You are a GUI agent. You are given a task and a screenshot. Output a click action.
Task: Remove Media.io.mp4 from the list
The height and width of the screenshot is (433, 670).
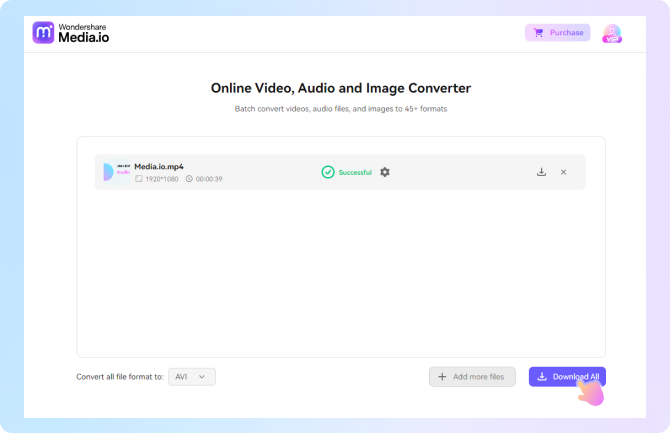(563, 172)
